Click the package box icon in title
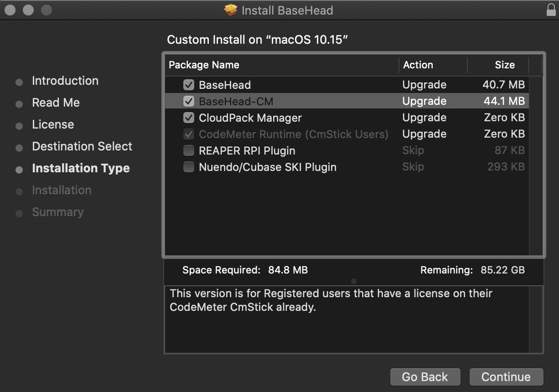The height and width of the screenshot is (392, 559). (231, 10)
